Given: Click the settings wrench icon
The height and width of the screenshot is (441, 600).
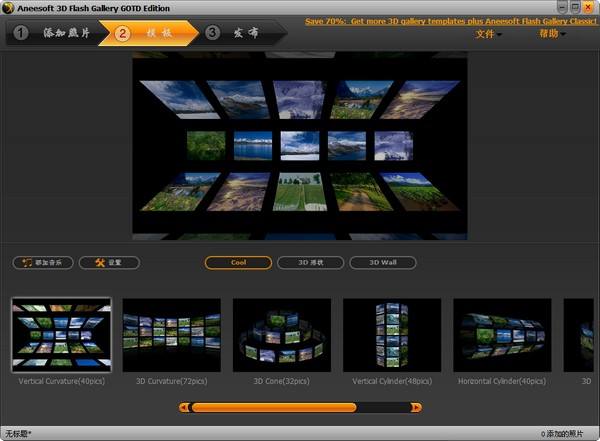Looking at the screenshot, I should 100,263.
